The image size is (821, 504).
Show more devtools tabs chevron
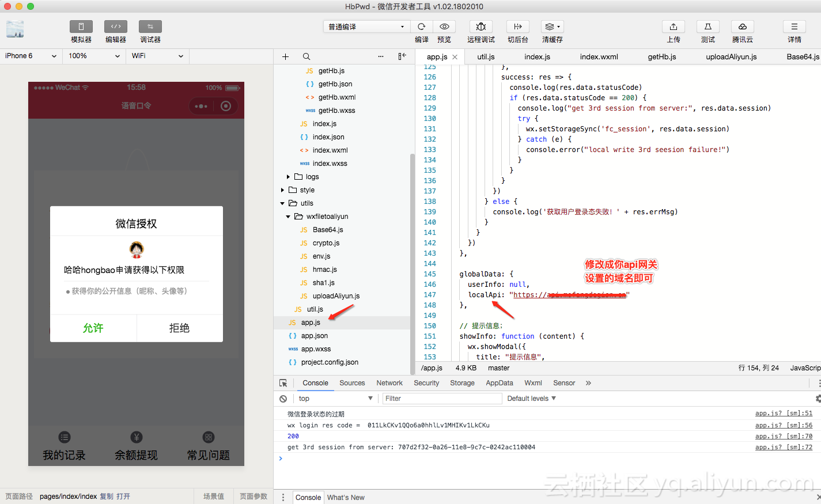(x=588, y=383)
